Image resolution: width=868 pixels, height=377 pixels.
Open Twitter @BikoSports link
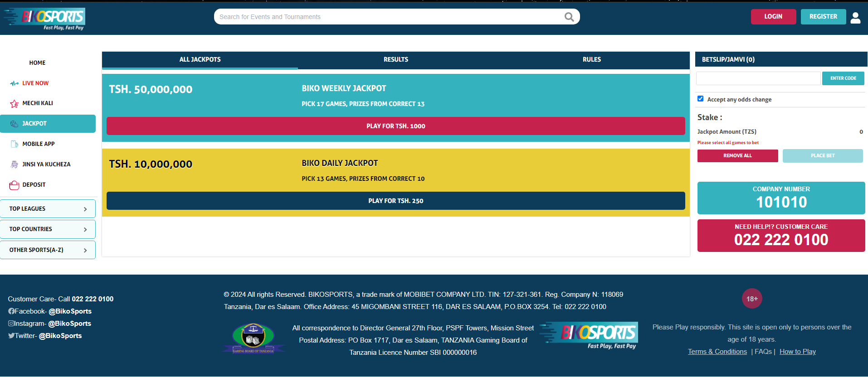[60, 336]
